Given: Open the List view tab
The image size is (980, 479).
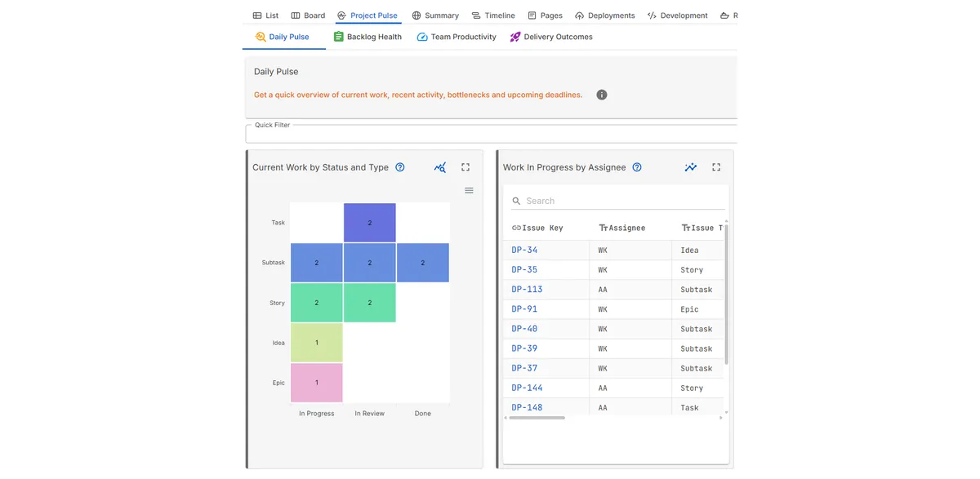Looking at the screenshot, I should click(265, 16).
